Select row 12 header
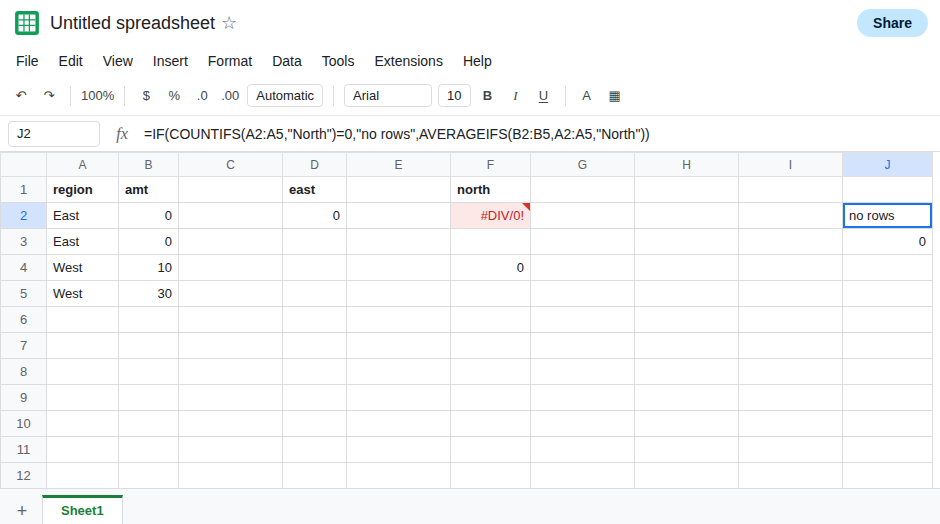940x524 pixels. pyautogui.click(x=23, y=475)
